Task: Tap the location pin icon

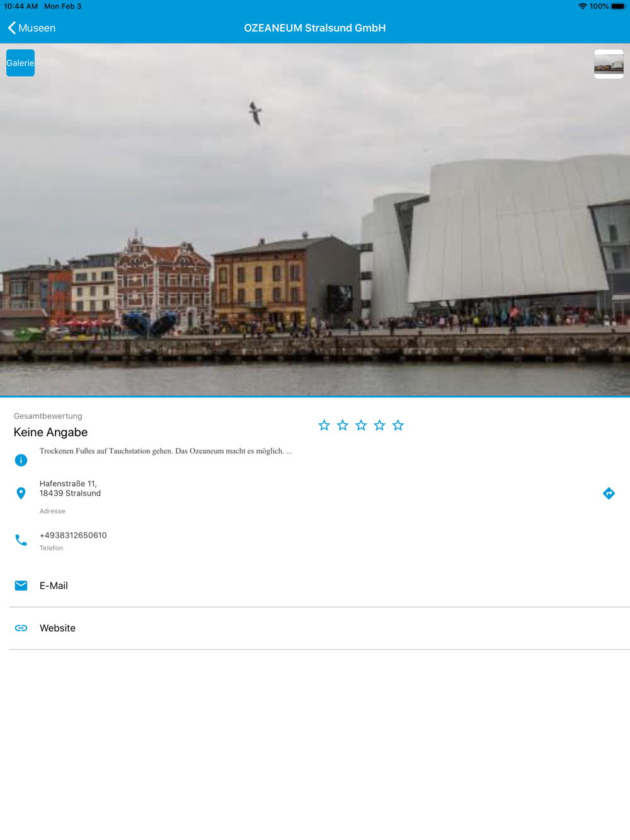Action: tap(21, 493)
